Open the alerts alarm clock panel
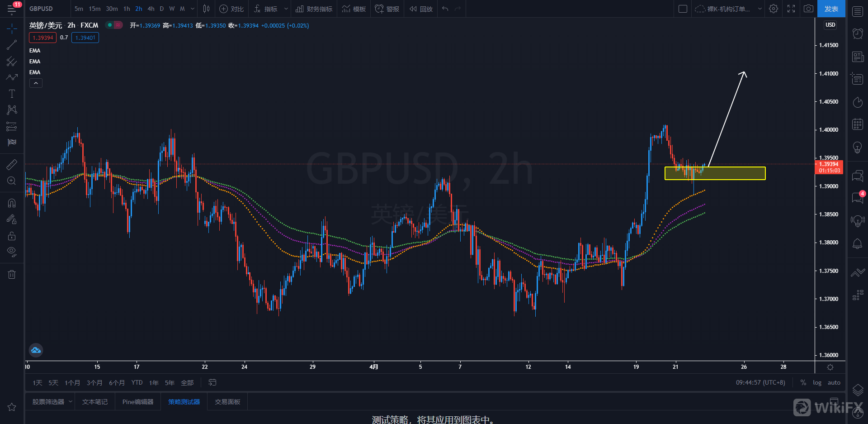This screenshot has height=424, width=868. tap(858, 33)
